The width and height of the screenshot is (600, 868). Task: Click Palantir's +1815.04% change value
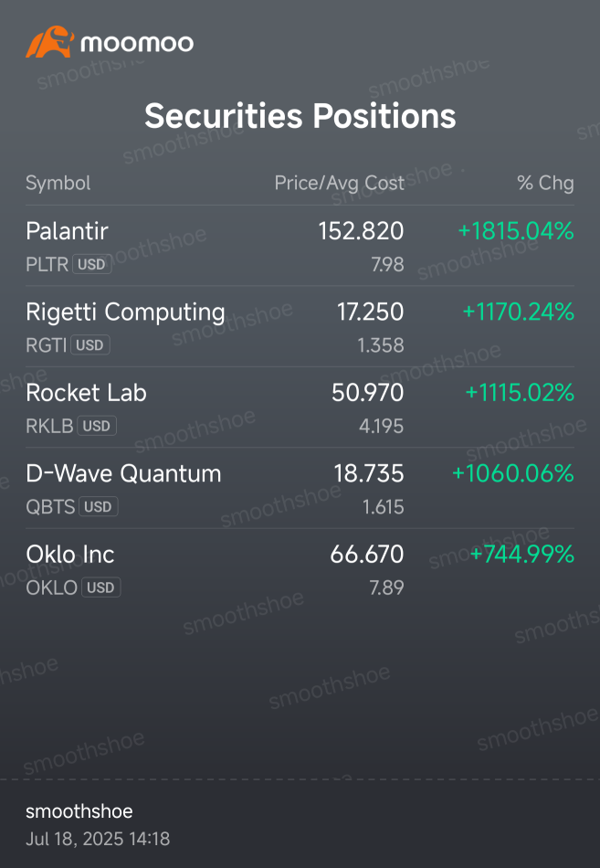pos(516,231)
